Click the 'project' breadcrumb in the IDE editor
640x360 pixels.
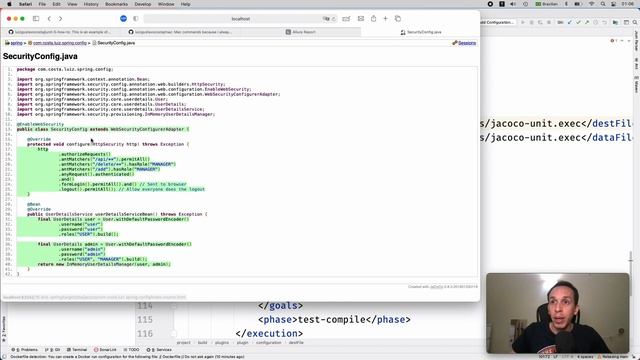pos(184,343)
